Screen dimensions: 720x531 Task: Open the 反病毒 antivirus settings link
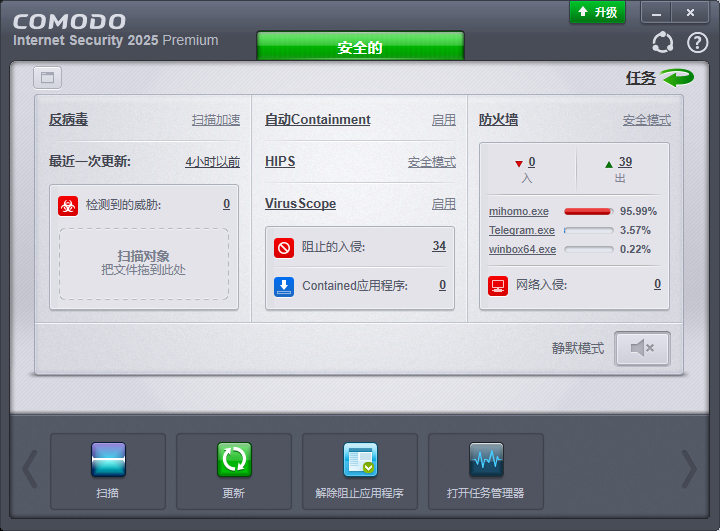tap(68, 119)
